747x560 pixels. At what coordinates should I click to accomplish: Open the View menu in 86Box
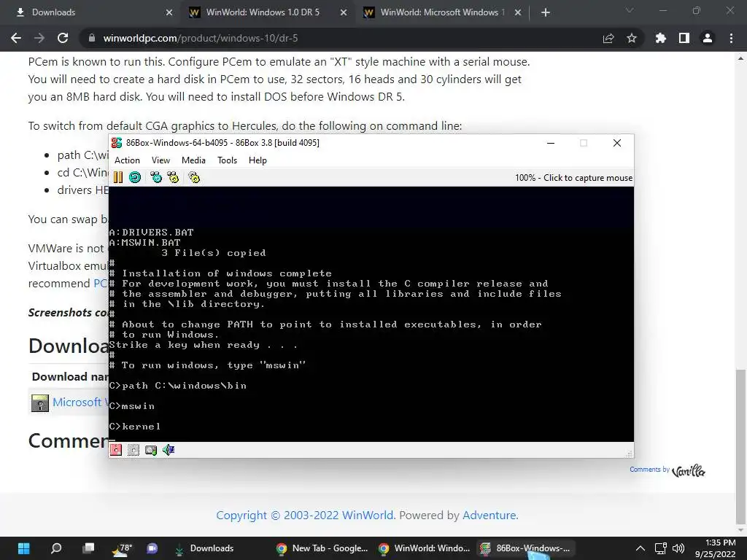(x=160, y=160)
